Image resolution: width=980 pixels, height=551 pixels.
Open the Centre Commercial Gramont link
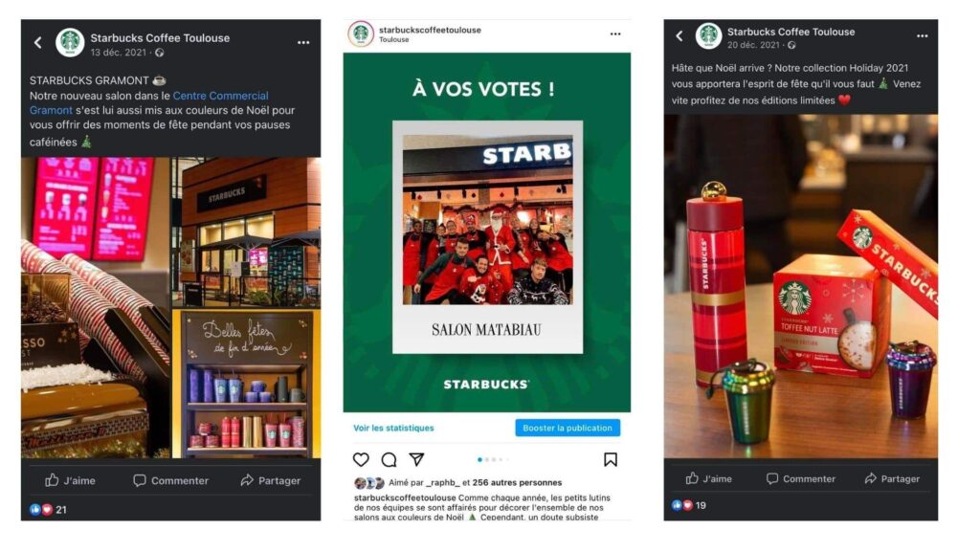tap(148, 103)
